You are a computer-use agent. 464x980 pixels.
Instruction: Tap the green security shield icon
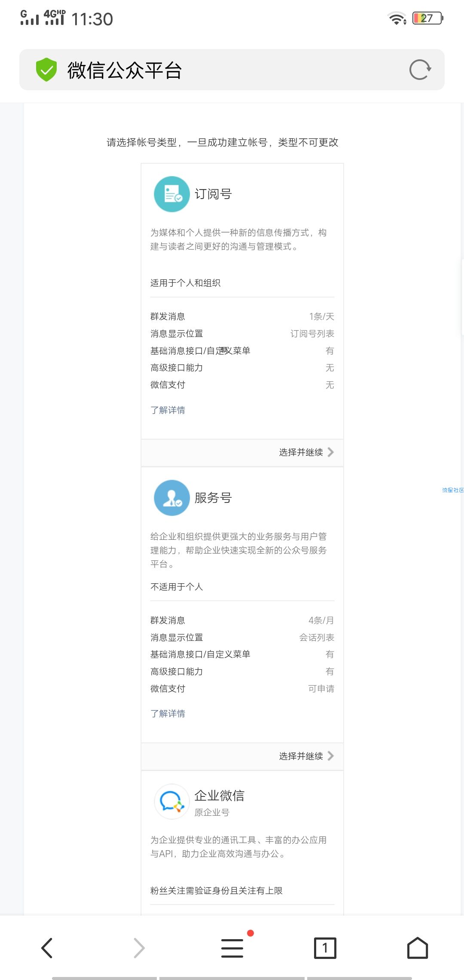46,70
